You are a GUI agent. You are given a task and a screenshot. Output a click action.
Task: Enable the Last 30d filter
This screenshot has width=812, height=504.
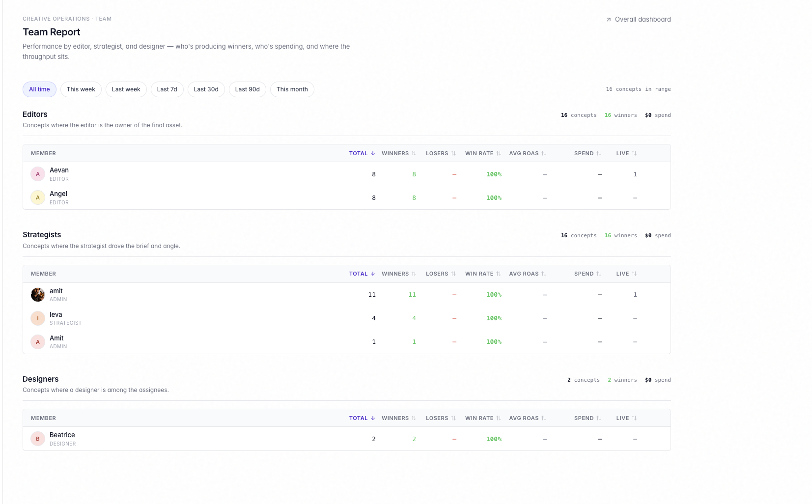click(x=206, y=89)
